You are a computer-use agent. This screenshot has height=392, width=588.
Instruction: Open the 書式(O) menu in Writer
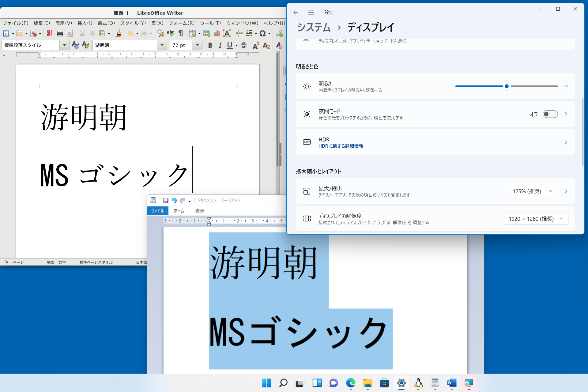pyautogui.click(x=106, y=23)
